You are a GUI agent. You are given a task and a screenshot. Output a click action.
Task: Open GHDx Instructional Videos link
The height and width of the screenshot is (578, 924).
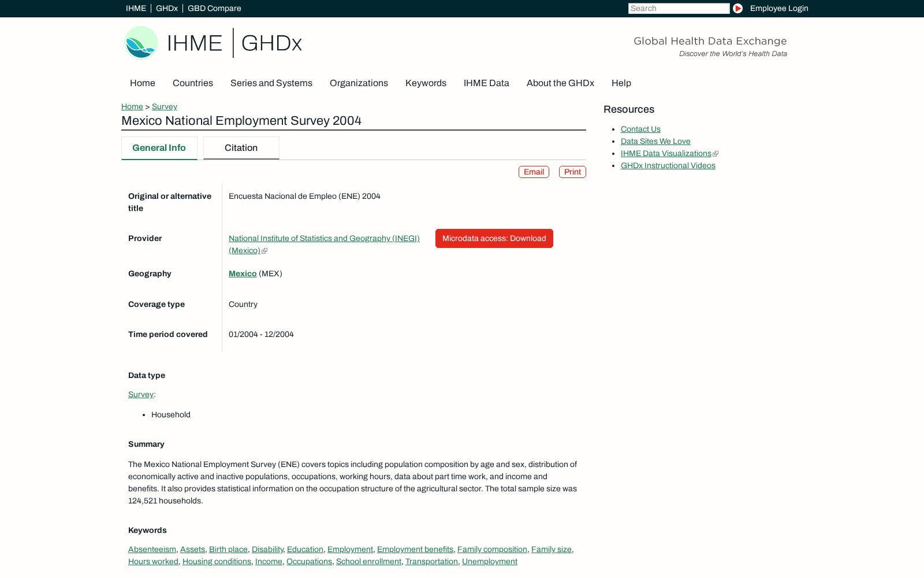(x=668, y=165)
